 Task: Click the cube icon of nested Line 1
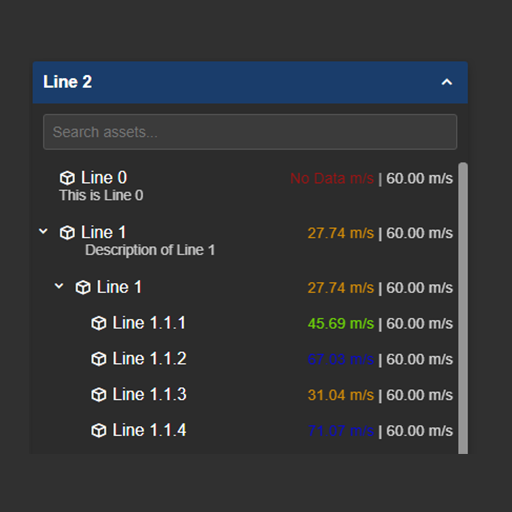(83, 287)
